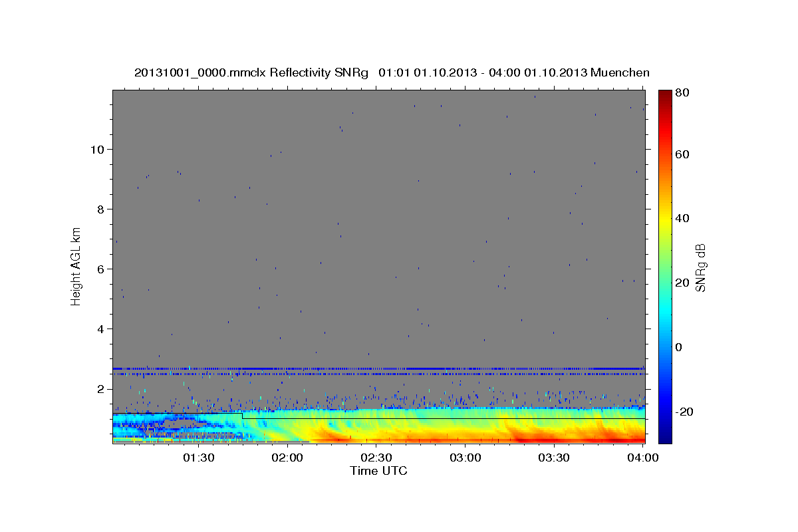This screenshot has height=532, width=798.
Task: Click the colorbar value 0
Action: pos(680,348)
